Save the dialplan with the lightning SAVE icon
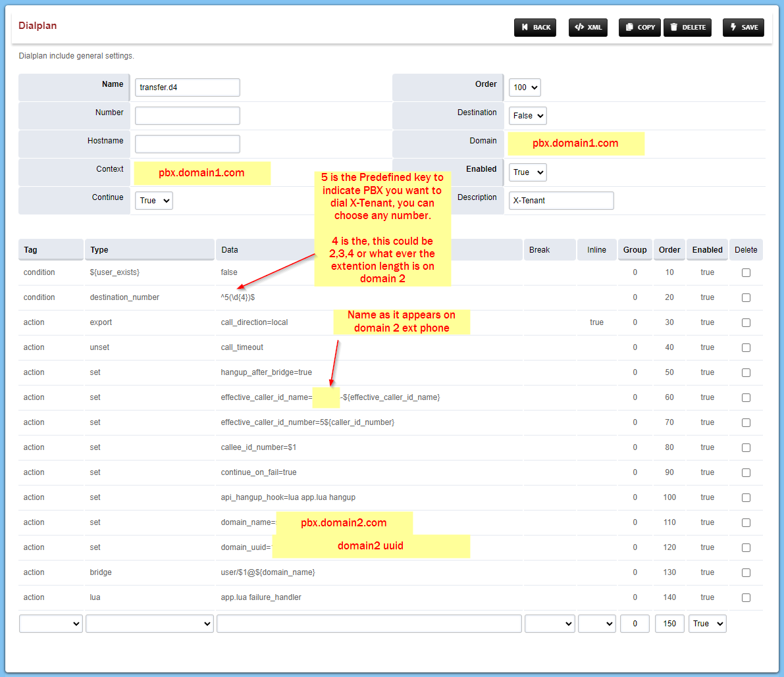The image size is (784, 677). pyautogui.click(x=743, y=27)
